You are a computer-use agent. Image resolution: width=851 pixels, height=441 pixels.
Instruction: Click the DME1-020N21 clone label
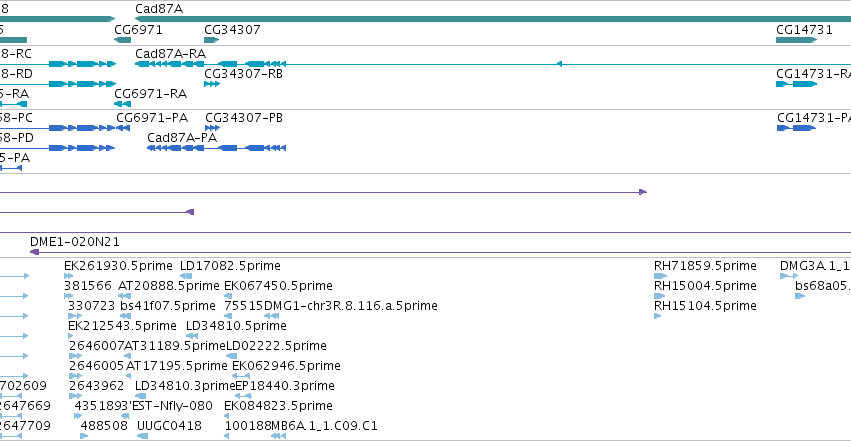(75, 241)
